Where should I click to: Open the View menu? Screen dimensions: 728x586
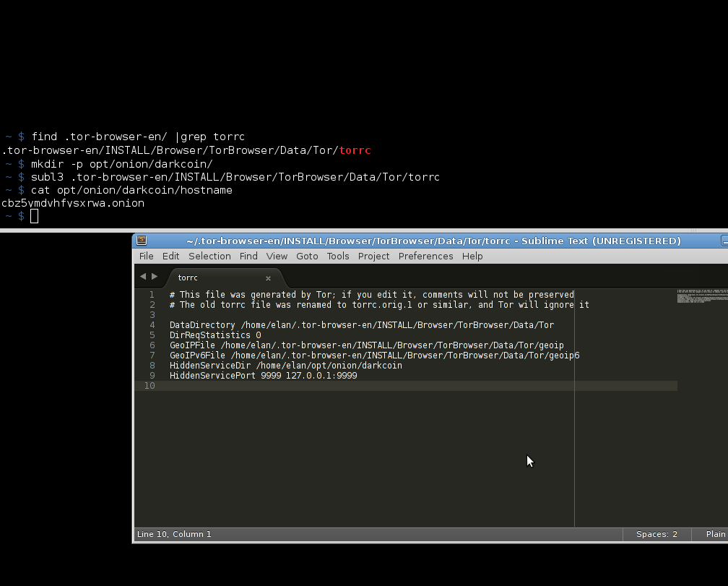(x=277, y=256)
